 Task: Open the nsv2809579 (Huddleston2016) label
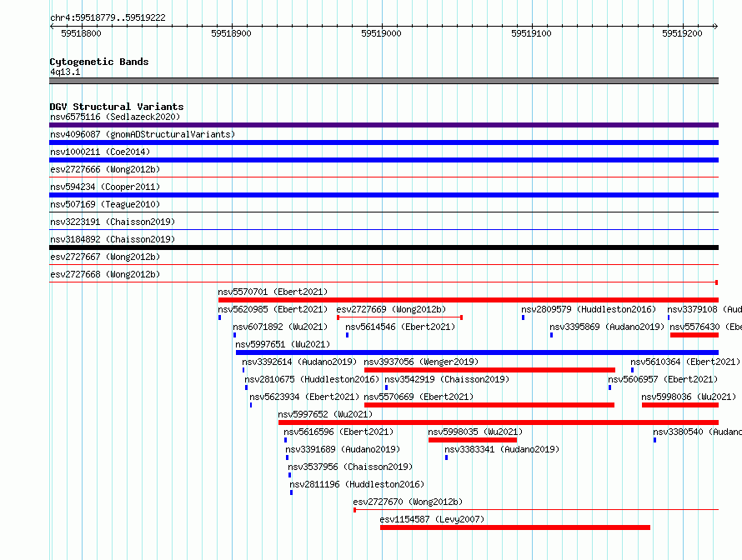pyautogui.click(x=589, y=309)
